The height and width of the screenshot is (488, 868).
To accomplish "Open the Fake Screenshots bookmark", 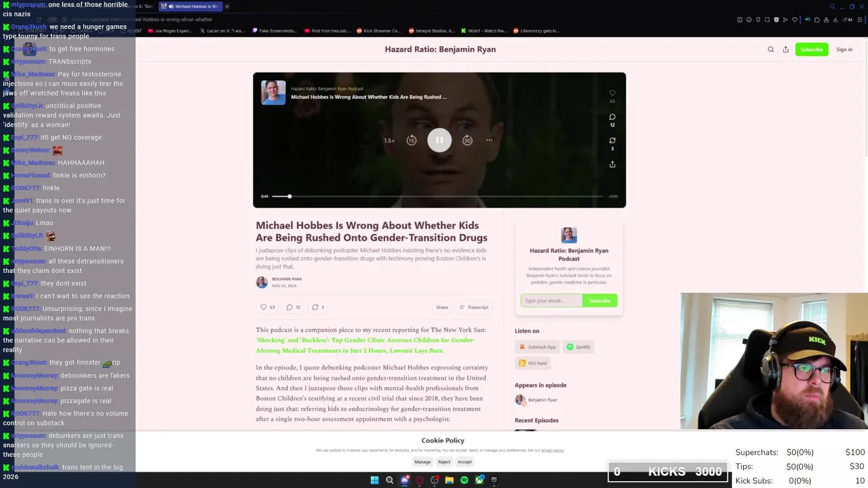I will click(275, 30).
